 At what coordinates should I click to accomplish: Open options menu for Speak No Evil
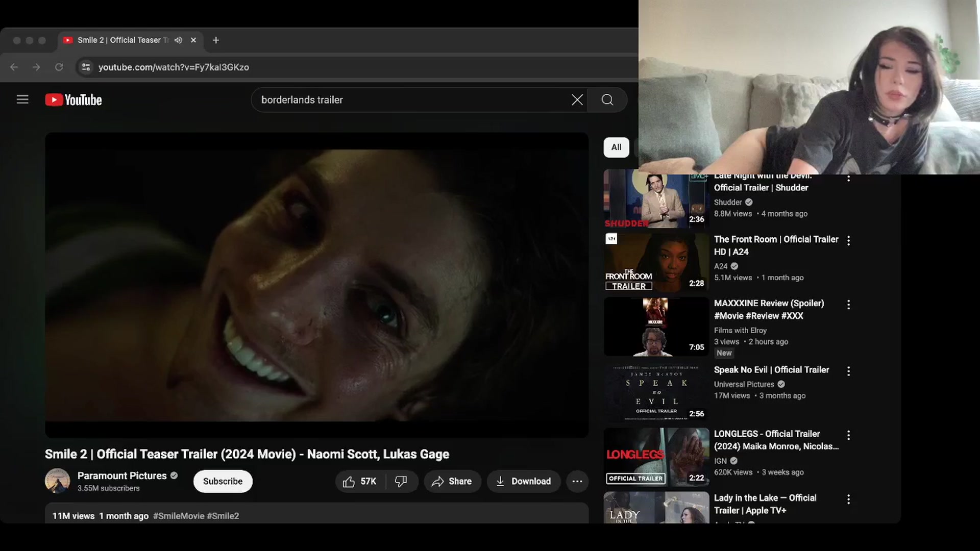coord(848,371)
